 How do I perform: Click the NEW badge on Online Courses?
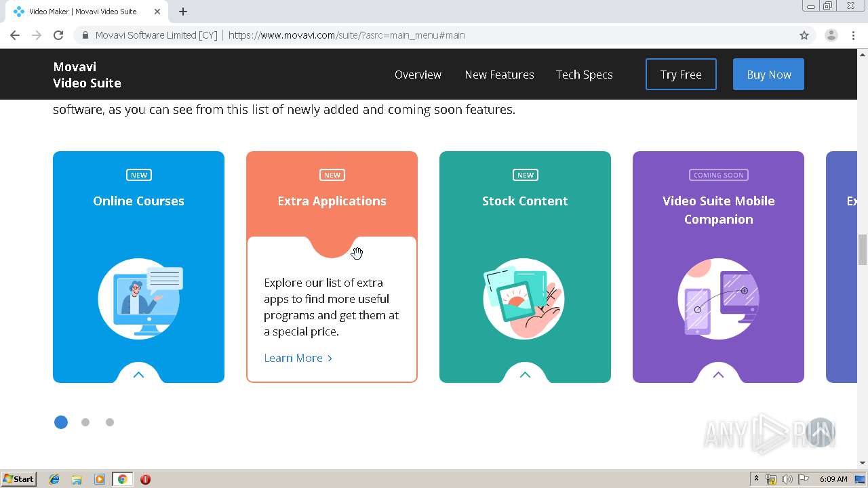pos(138,175)
